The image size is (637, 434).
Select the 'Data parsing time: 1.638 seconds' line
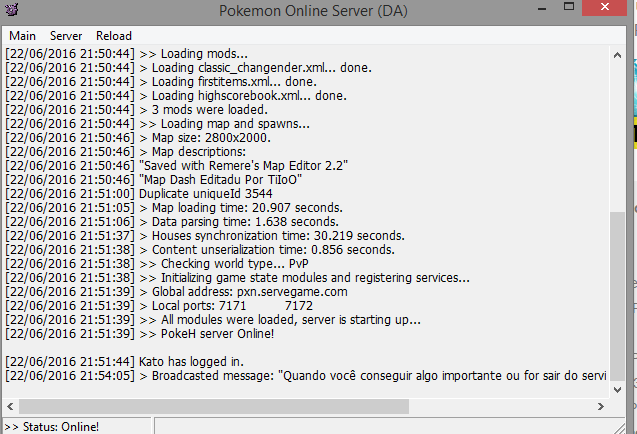pyautogui.click(x=172, y=222)
